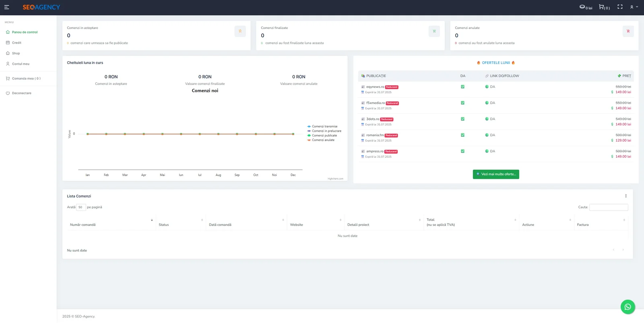
Task: Open the f5xmedia.ro publication link
Action: click(x=376, y=103)
